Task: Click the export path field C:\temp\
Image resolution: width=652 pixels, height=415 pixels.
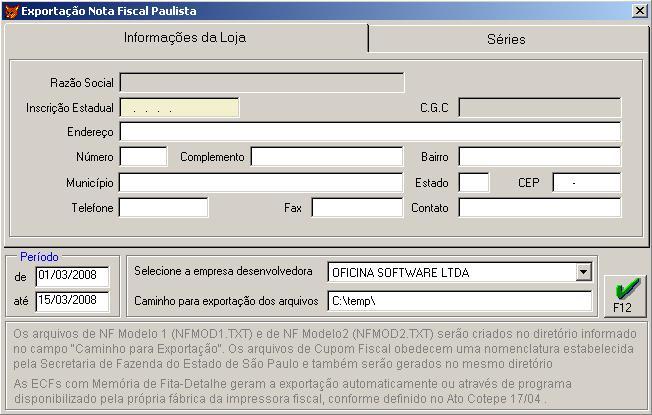Action: click(459, 301)
